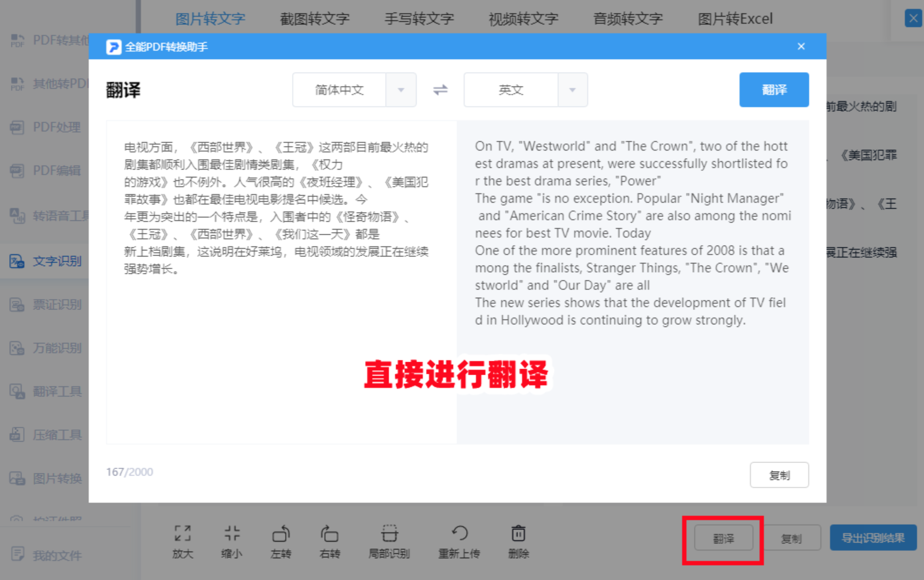Click bottom toolbar 复制 button

coord(791,538)
